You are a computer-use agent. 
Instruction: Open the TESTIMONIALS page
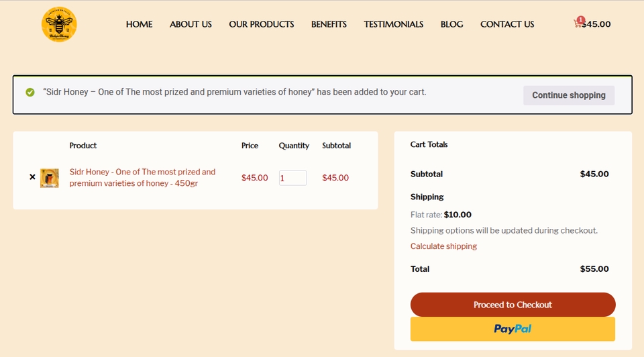[x=394, y=24]
